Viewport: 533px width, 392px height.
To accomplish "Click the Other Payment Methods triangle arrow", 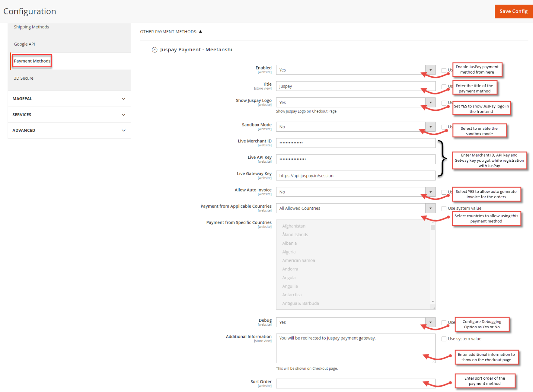I will coord(200,32).
